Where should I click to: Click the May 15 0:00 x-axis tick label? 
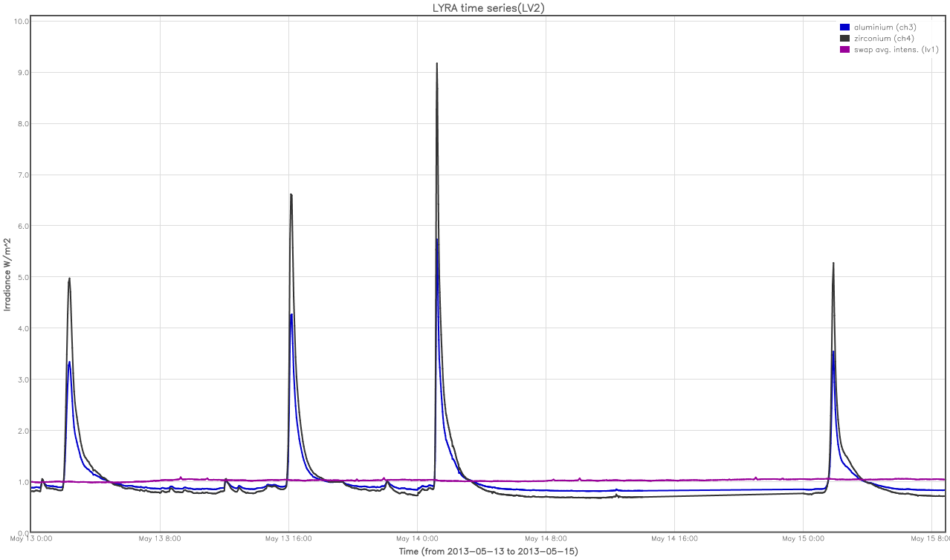point(803,538)
